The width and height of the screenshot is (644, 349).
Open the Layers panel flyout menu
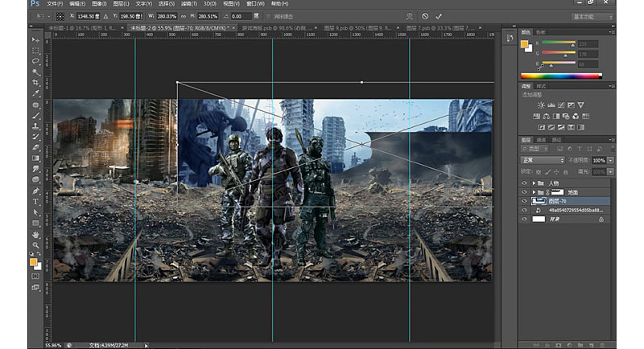[611, 140]
